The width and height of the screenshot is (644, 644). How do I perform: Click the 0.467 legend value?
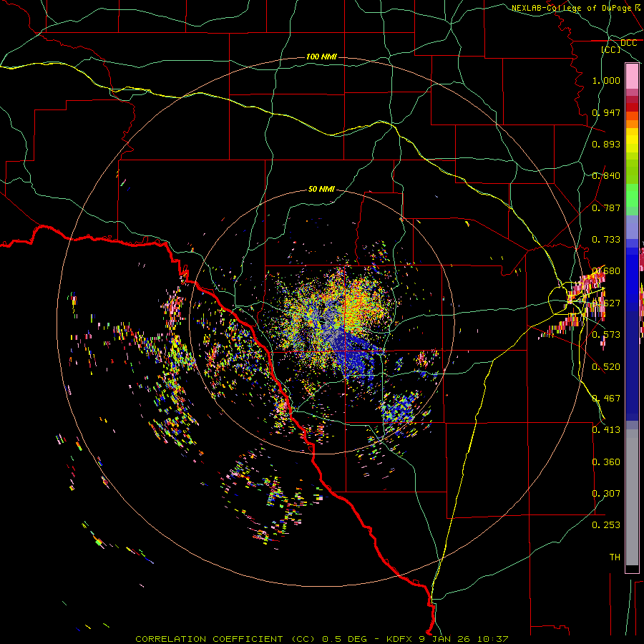606,399
